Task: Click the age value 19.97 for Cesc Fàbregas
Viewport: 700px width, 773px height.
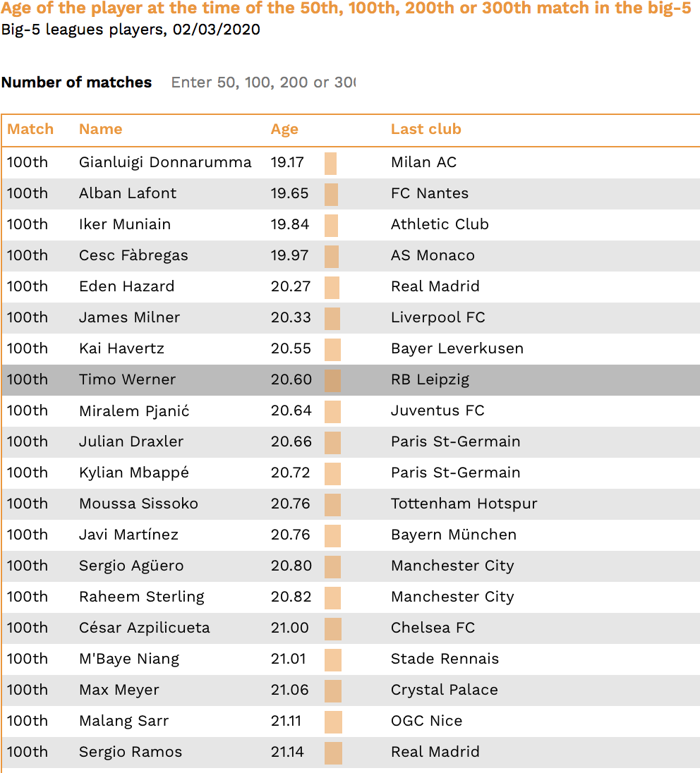Action: 289,255
